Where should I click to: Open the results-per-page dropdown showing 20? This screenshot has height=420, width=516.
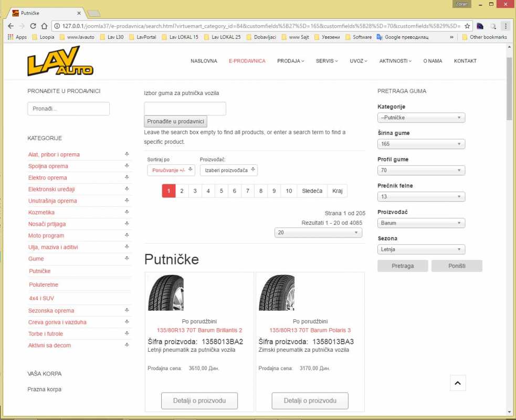click(x=318, y=233)
